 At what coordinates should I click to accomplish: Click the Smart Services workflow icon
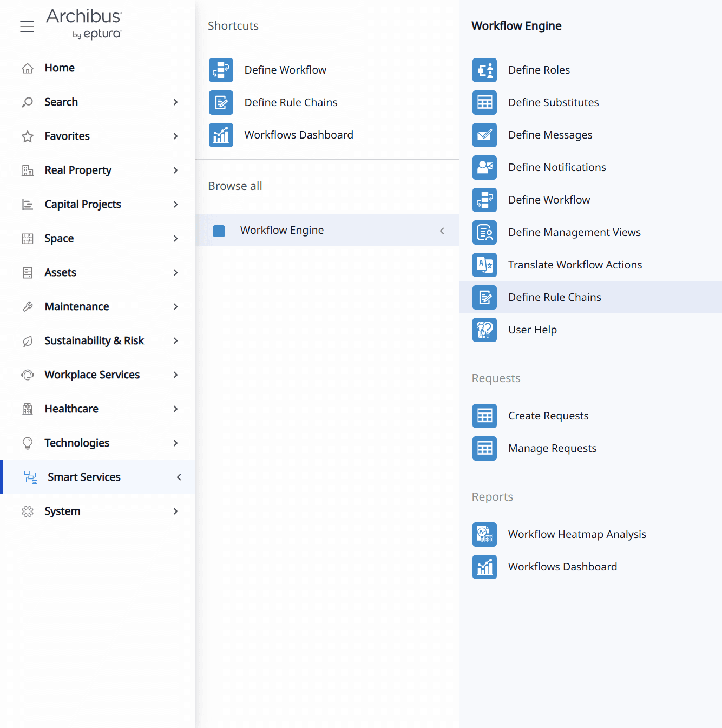[31, 477]
